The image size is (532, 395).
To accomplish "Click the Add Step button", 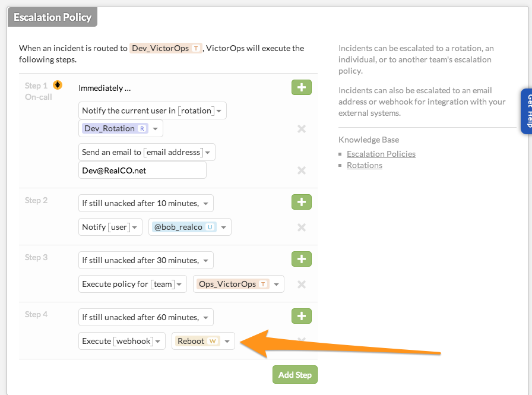I will (295, 375).
